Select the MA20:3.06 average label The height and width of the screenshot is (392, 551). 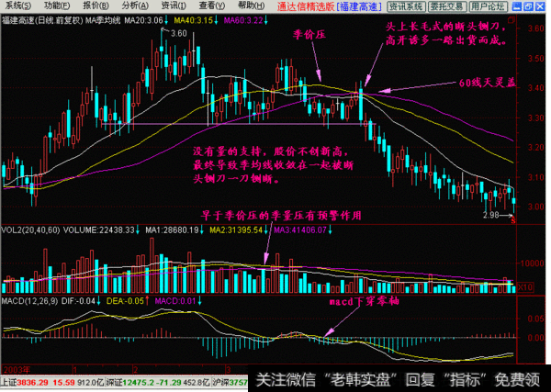(142, 20)
